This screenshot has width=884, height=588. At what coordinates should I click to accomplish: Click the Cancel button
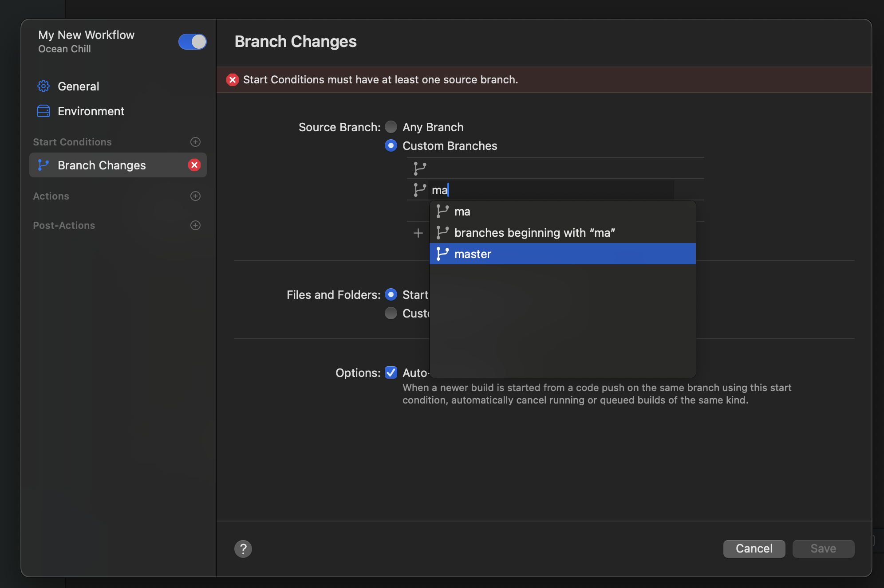point(754,549)
